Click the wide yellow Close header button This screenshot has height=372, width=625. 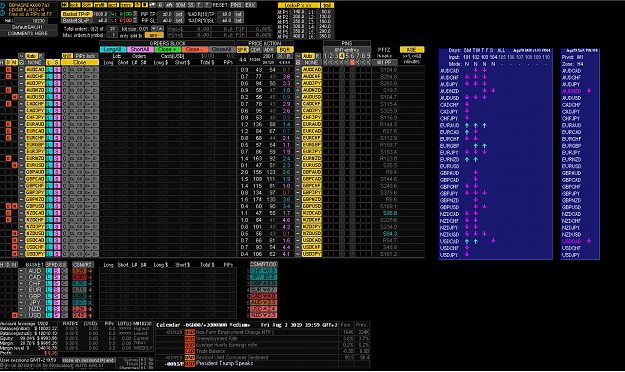[x=80, y=62]
